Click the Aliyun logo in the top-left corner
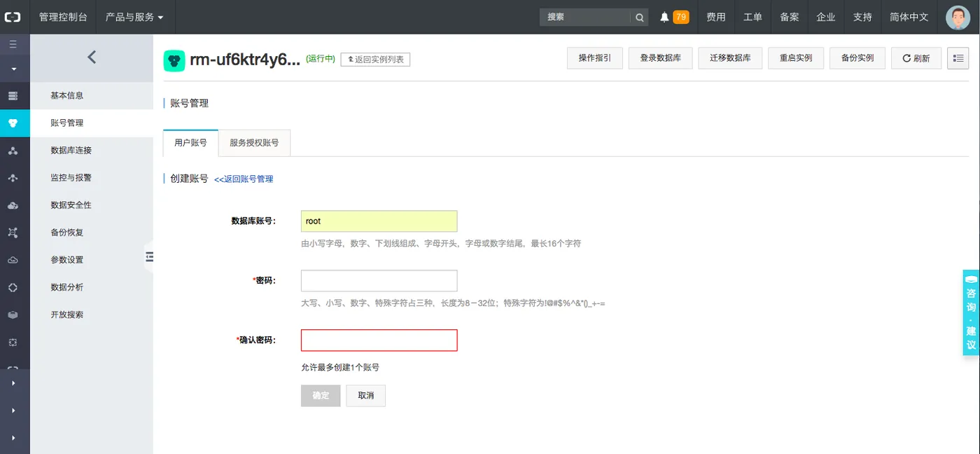This screenshot has width=980, height=454. [x=13, y=17]
